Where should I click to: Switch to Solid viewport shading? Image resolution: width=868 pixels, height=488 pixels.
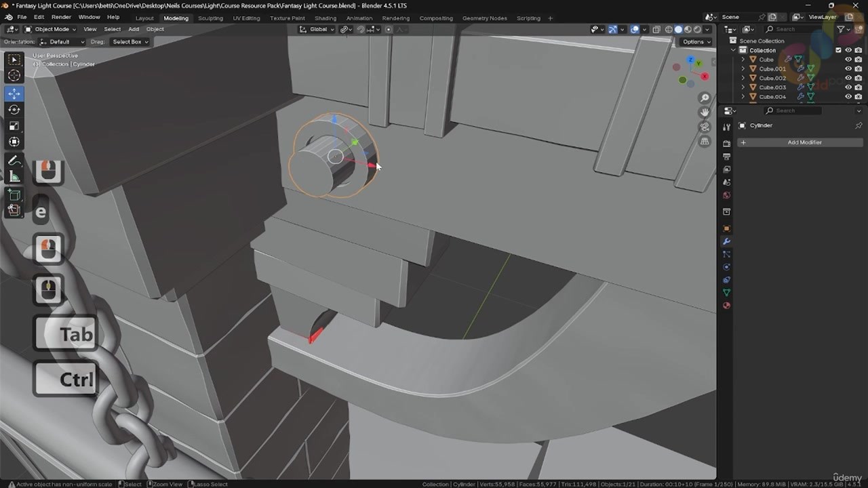(x=678, y=29)
